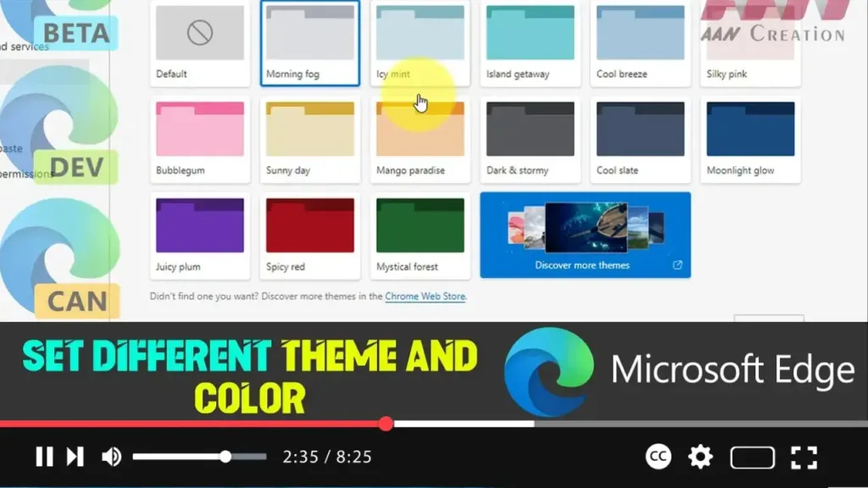Pick the Island getaway theme
Image resolution: width=868 pixels, height=488 pixels.
click(530, 42)
